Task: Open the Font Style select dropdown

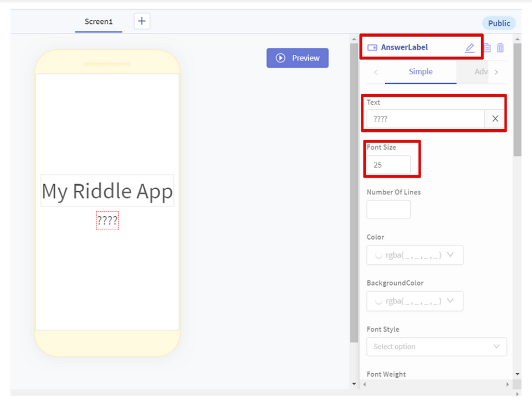Action: (x=437, y=347)
